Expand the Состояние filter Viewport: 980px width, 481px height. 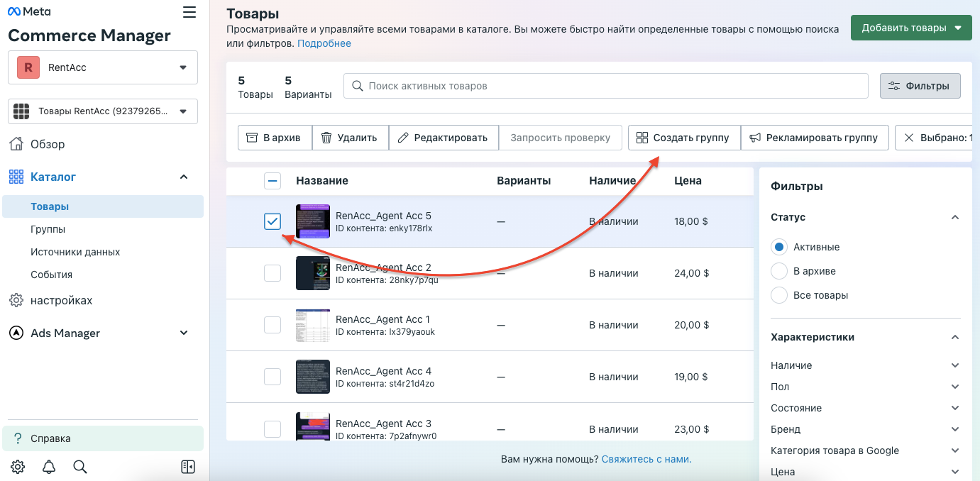coord(955,408)
